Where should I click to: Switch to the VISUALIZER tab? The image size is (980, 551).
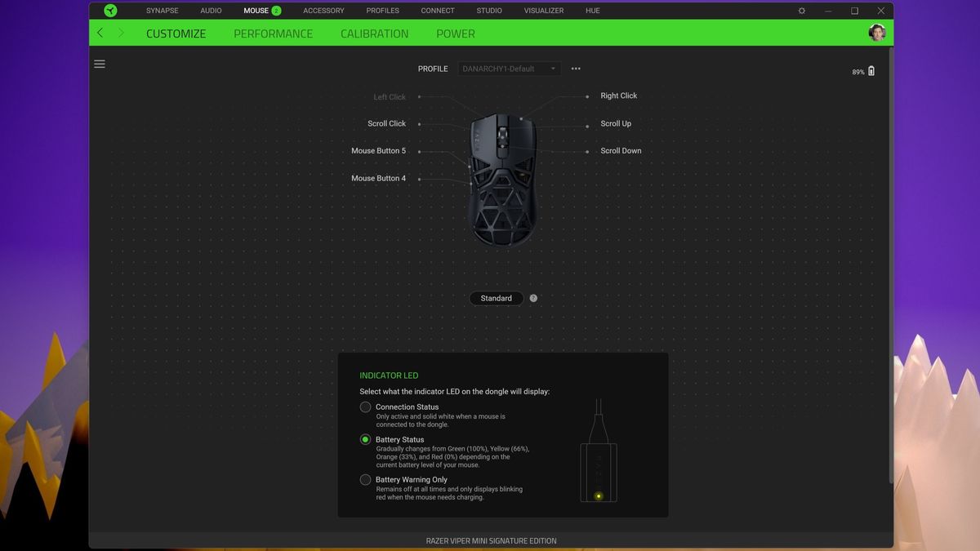click(x=544, y=11)
